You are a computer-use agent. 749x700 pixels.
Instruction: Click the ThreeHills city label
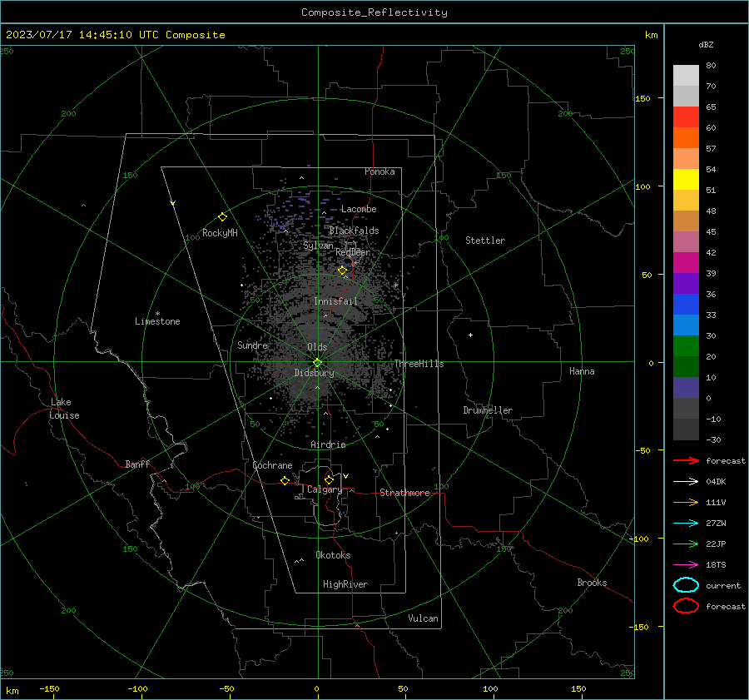tap(419, 364)
